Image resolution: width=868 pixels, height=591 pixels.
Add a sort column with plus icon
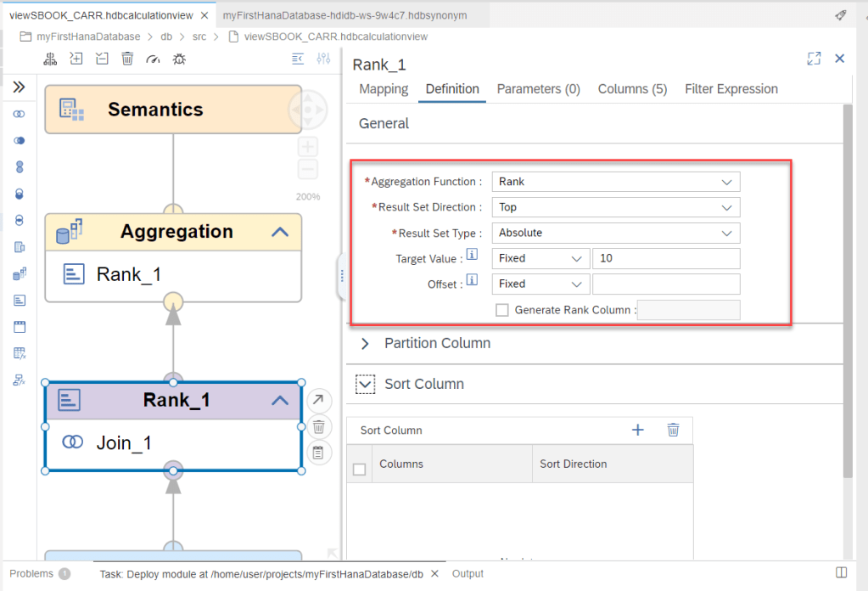point(638,430)
